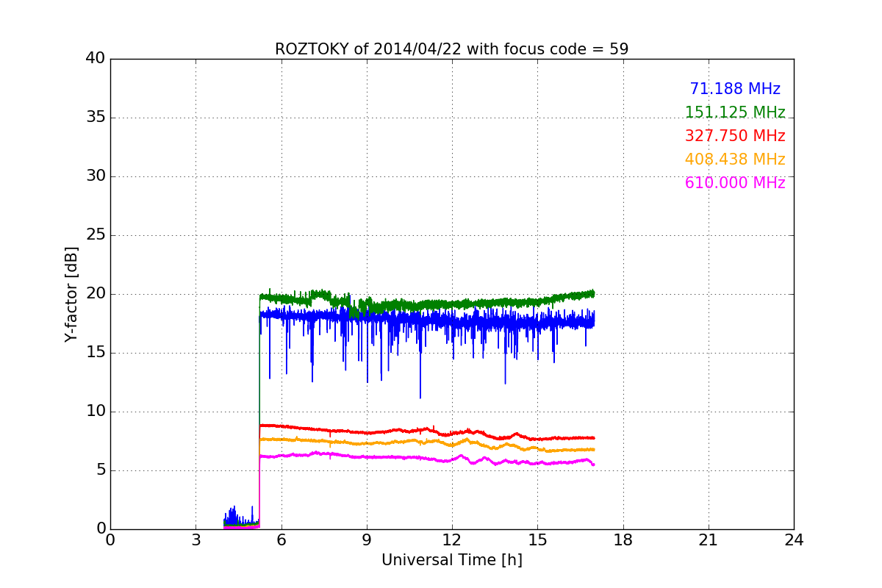Click the plot title ROZTOKY of 2014/04/22
Viewport: 882px width, 588px height.
(x=451, y=49)
